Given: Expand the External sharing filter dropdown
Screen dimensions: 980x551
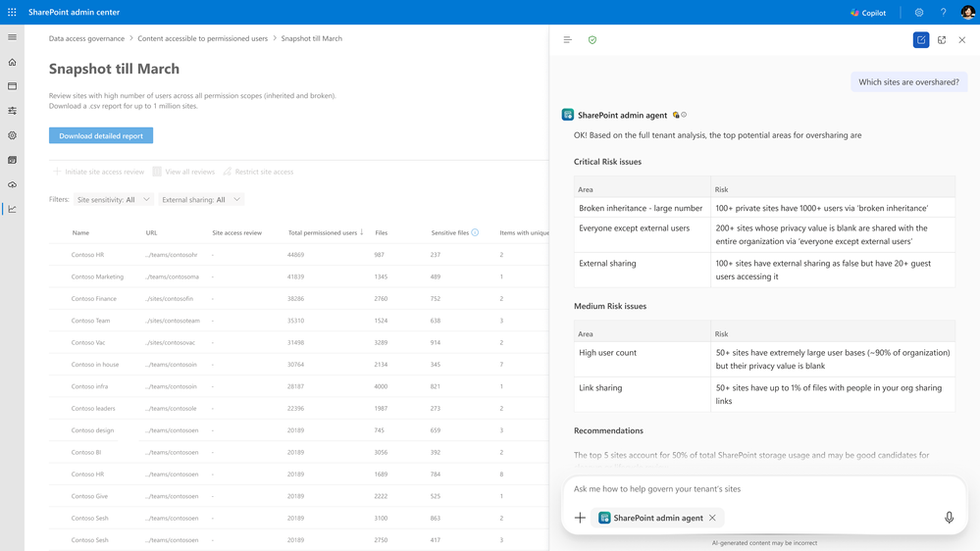Looking at the screenshot, I should (202, 200).
